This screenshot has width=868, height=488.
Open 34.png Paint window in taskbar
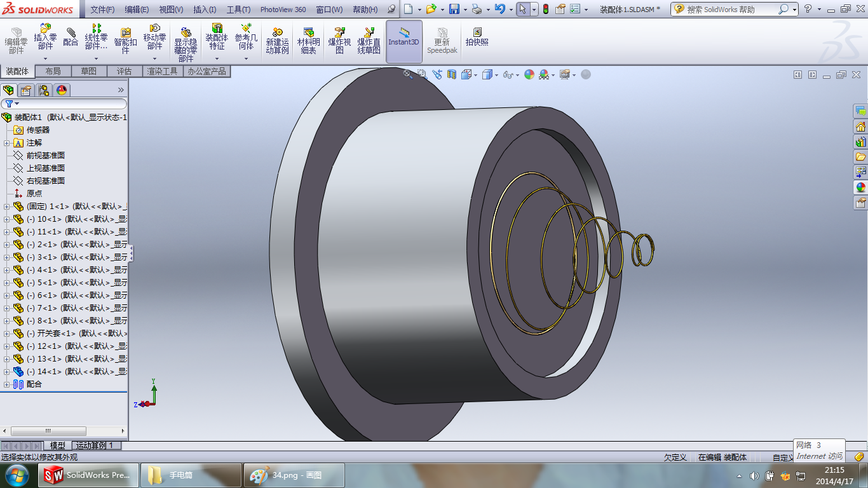coord(294,475)
